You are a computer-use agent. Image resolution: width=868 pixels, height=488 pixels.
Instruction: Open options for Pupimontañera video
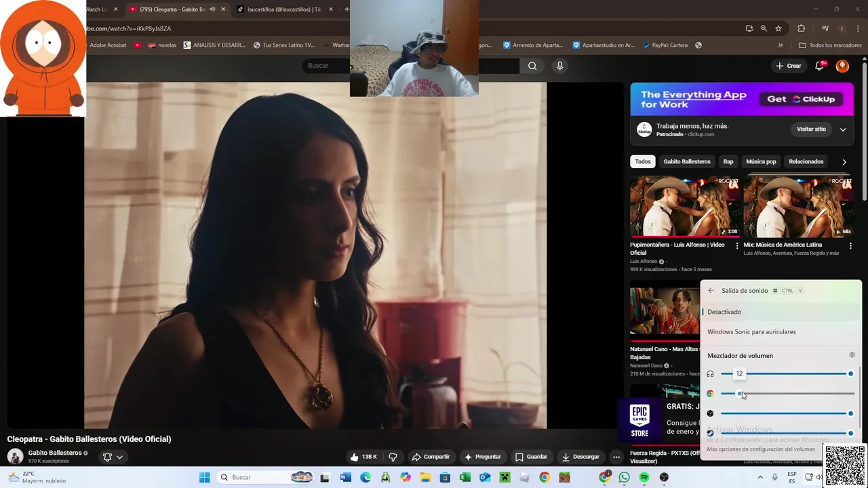tap(737, 245)
